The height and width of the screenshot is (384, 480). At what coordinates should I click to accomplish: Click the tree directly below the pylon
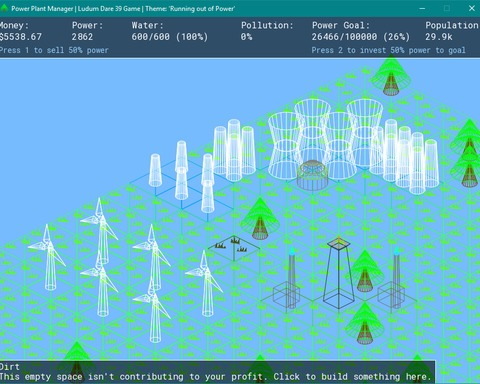coord(365,323)
